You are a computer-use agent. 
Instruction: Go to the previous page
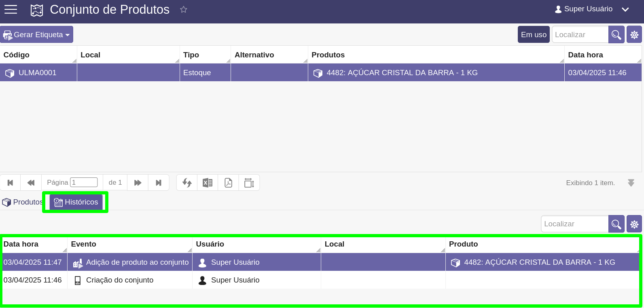31,183
